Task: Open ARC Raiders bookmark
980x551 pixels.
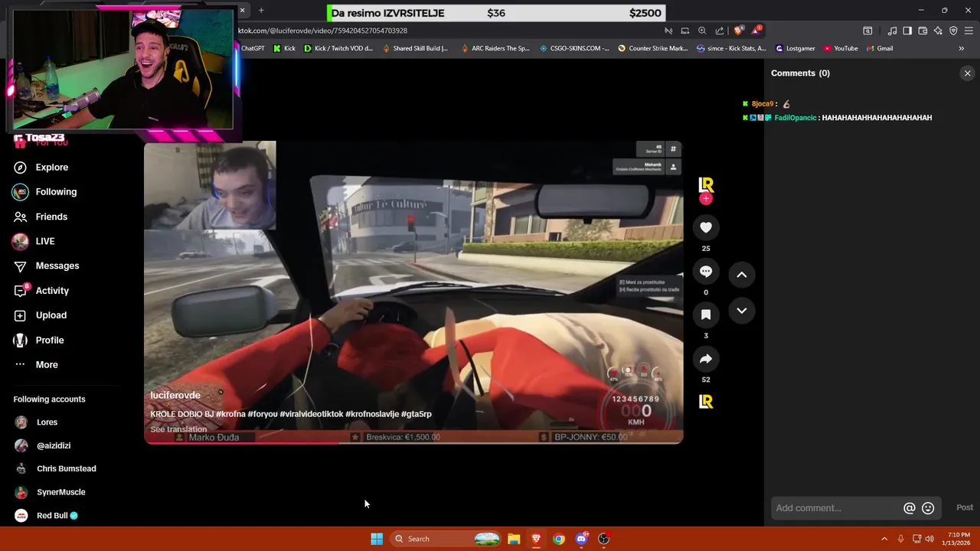Action: (x=495, y=48)
